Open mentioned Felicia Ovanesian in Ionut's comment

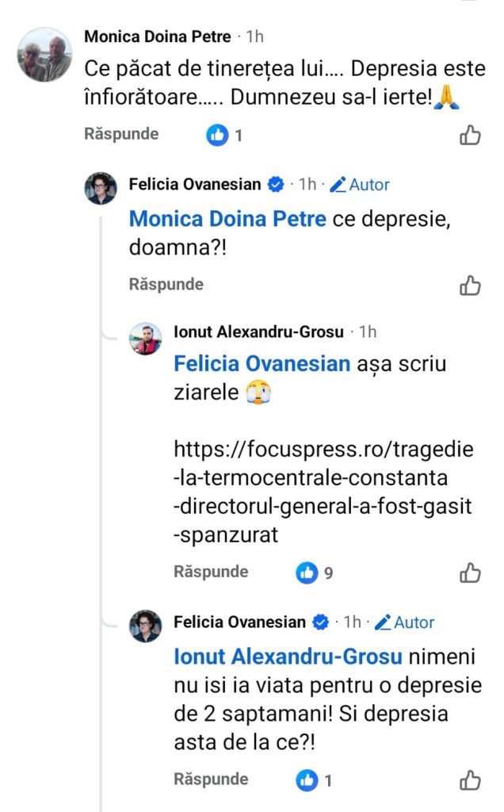point(262,364)
